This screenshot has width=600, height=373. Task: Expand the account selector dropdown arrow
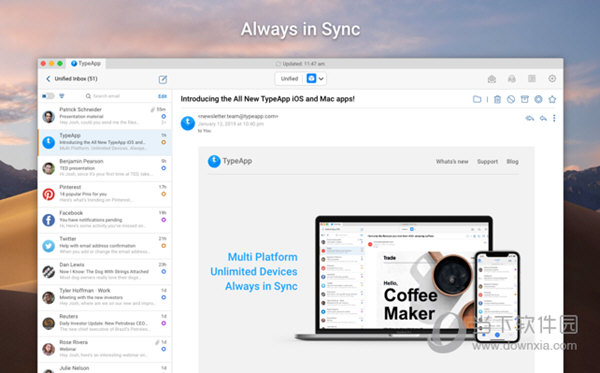(321, 79)
